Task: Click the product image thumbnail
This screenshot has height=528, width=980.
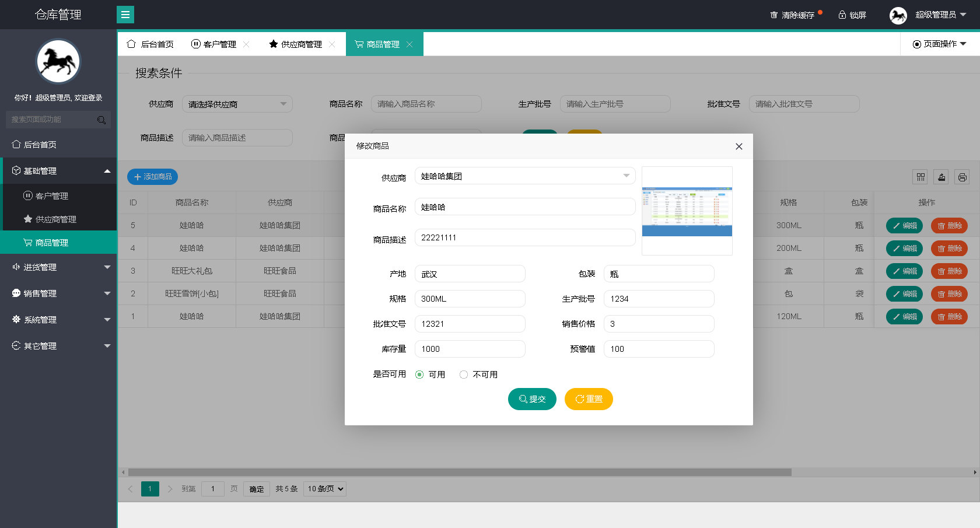Action: click(687, 211)
